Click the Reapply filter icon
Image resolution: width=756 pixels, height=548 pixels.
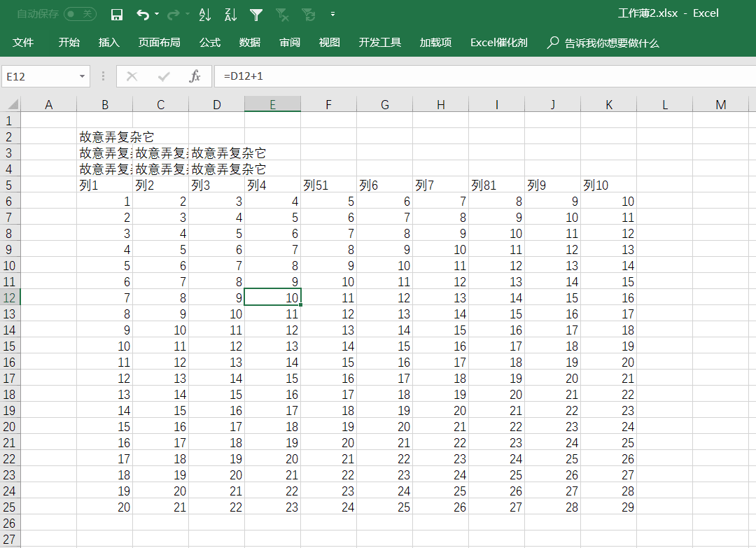point(309,15)
